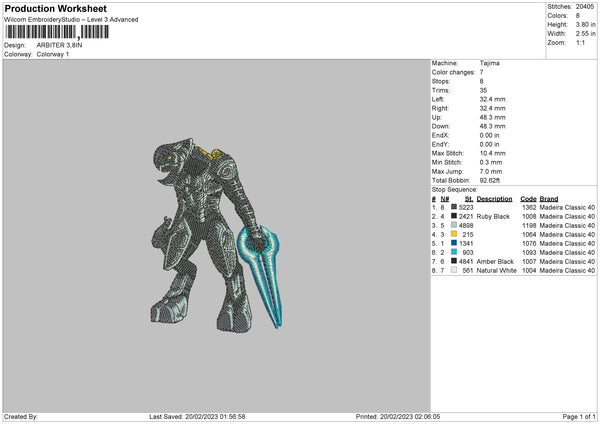Click the Min Stitch value '0.3 mm'
The height and width of the screenshot is (424, 600).
click(491, 162)
